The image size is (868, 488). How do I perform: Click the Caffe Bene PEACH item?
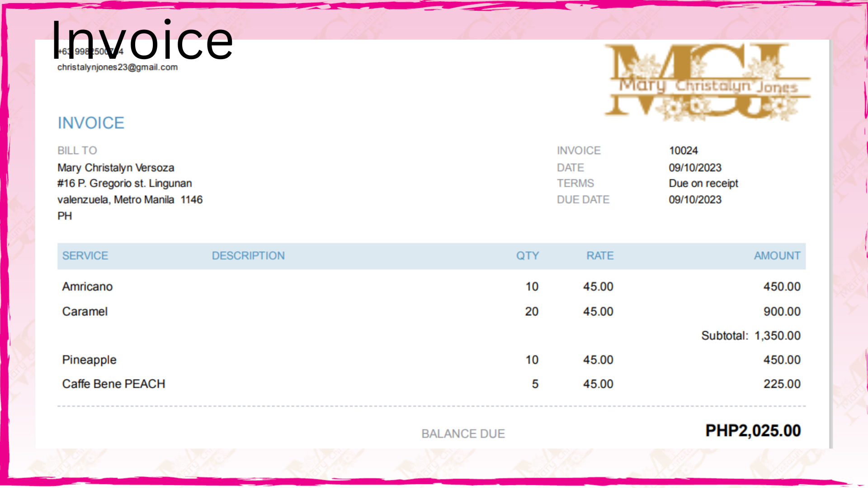pyautogui.click(x=113, y=384)
